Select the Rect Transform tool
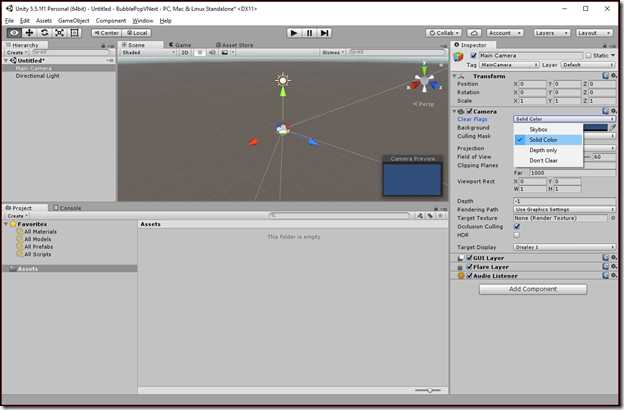 [74, 33]
